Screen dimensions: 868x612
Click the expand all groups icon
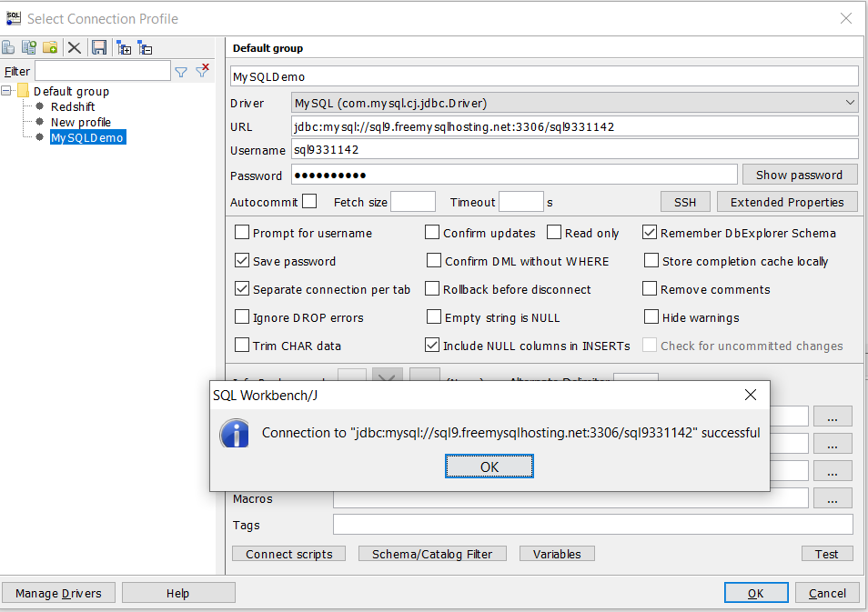(124, 47)
